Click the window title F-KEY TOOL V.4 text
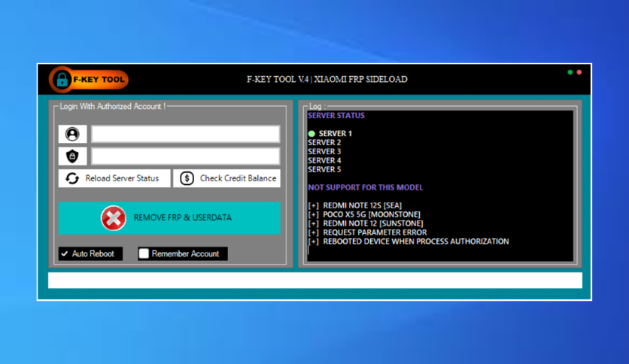Viewport: 629px width, 364px height. click(327, 80)
